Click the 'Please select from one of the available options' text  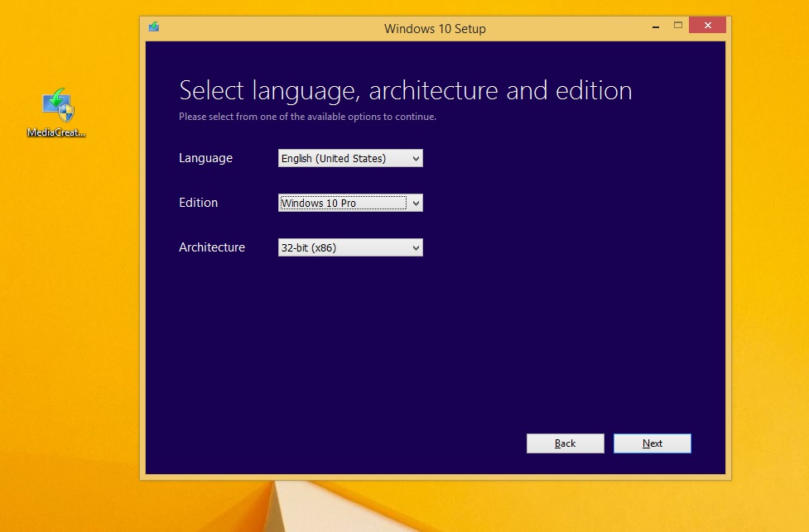[307, 117]
